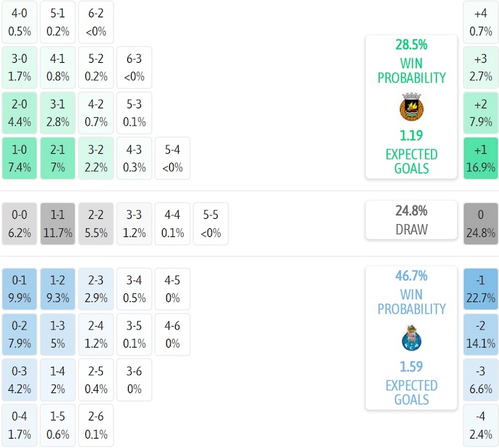Select the 0 margin draw swatch
The width and height of the screenshot is (499, 448).
(x=481, y=224)
